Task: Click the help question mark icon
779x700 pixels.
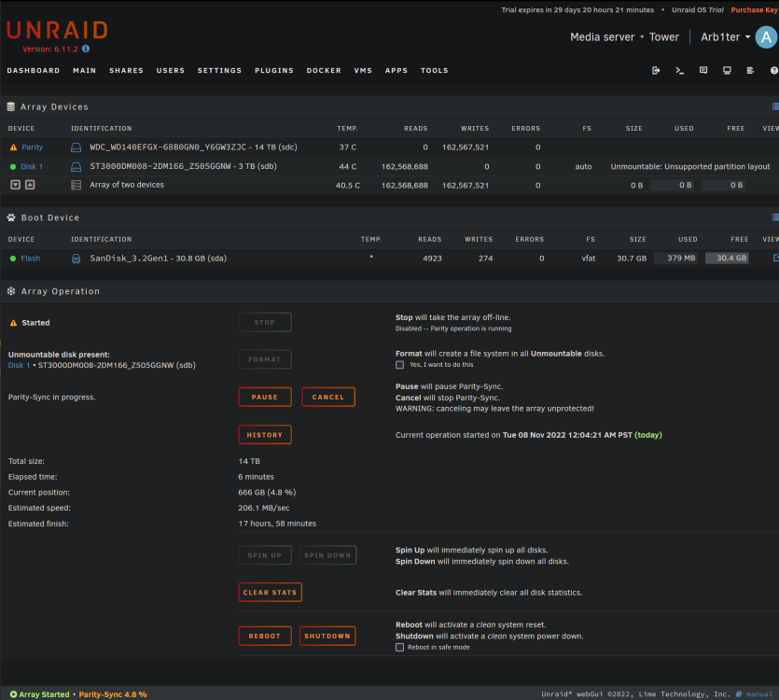Action: (x=774, y=71)
